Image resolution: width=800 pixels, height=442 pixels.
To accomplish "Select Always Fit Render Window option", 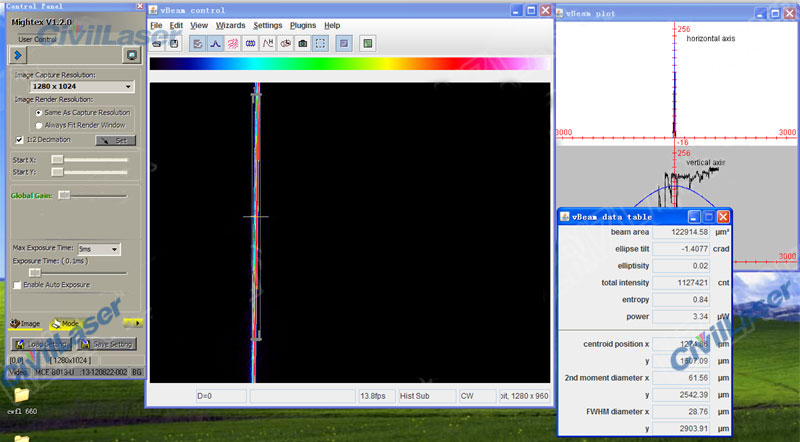I will (x=39, y=125).
